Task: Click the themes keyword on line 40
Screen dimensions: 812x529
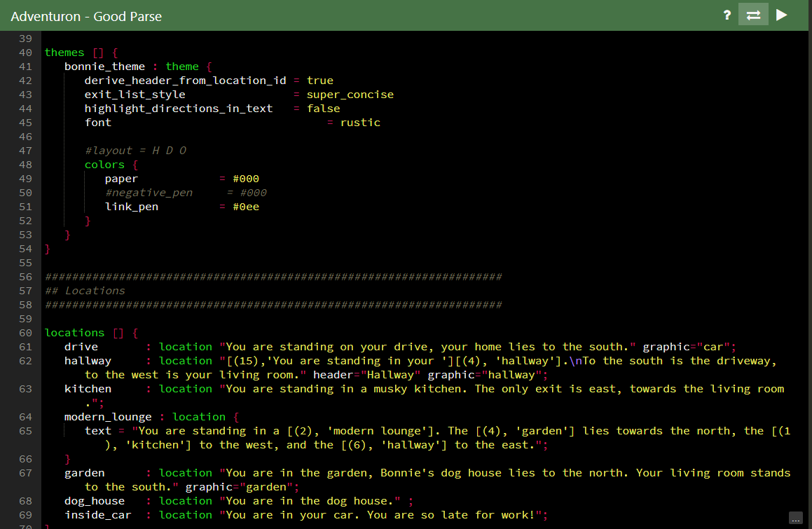Action: tap(64, 53)
